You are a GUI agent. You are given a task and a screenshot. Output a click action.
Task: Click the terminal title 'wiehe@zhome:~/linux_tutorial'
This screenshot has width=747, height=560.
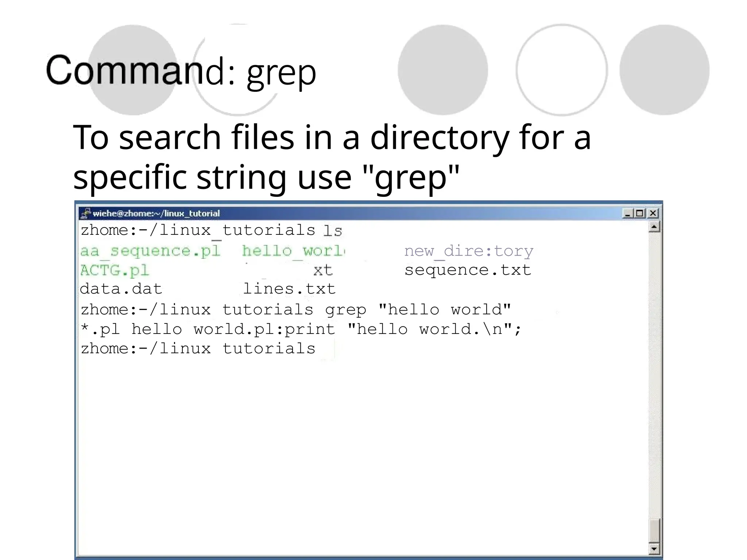(x=156, y=213)
